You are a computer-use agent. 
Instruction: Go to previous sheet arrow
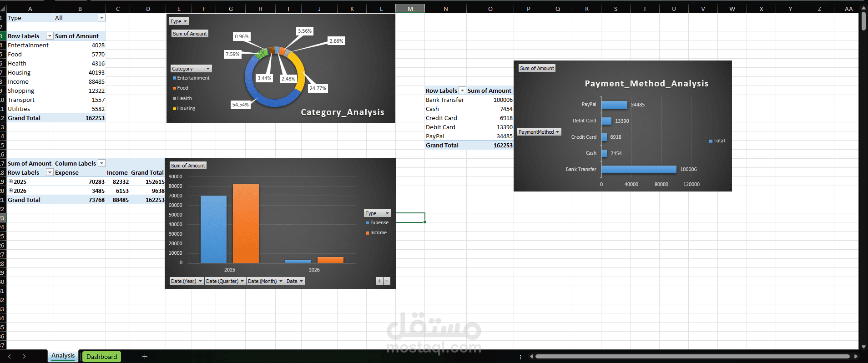tap(10, 356)
